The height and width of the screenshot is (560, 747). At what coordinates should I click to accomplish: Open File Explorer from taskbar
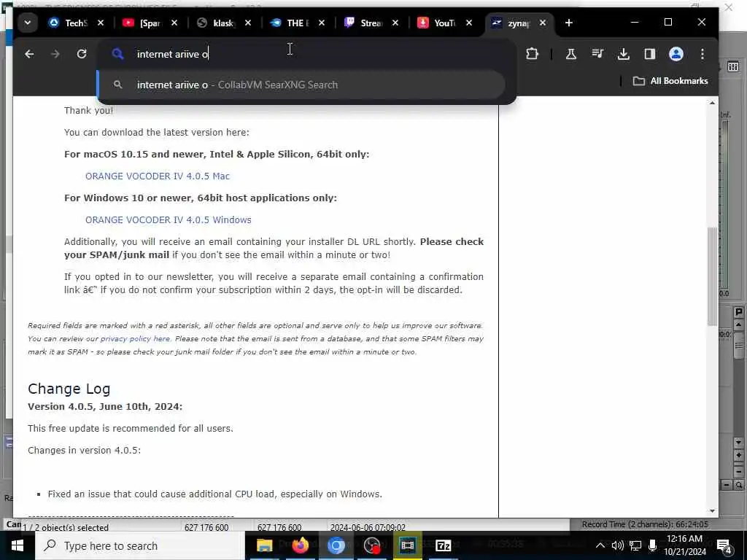264,545
